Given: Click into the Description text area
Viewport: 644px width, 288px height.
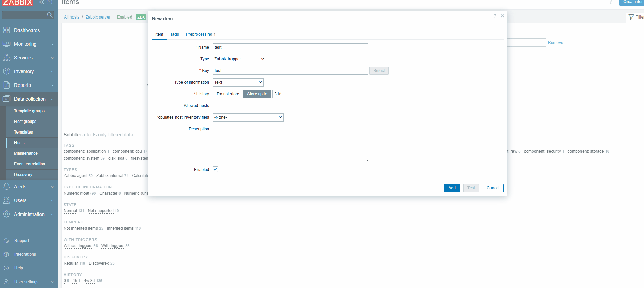Looking at the screenshot, I should tap(290, 143).
